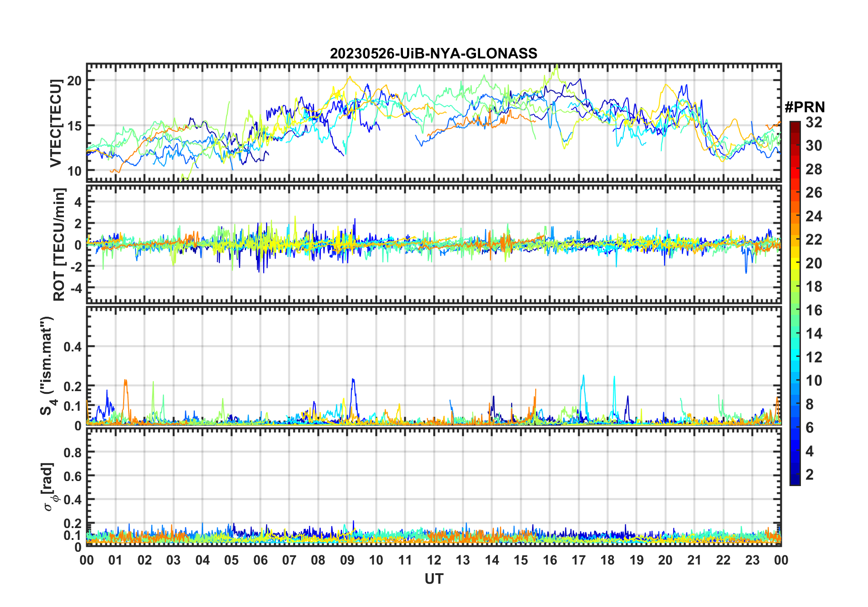Click the 20 tick on VTEC axis
The width and height of the screenshot is (868, 607).
[74, 81]
